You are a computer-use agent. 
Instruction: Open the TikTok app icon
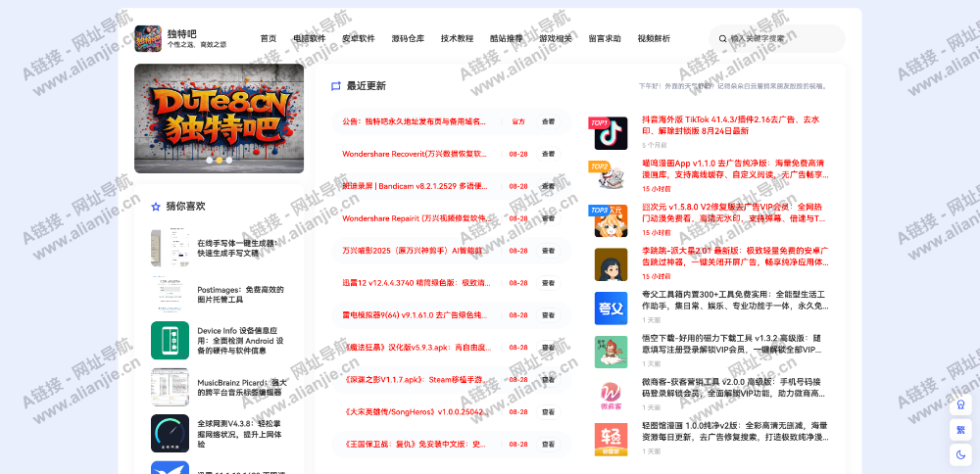click(611, 133)
